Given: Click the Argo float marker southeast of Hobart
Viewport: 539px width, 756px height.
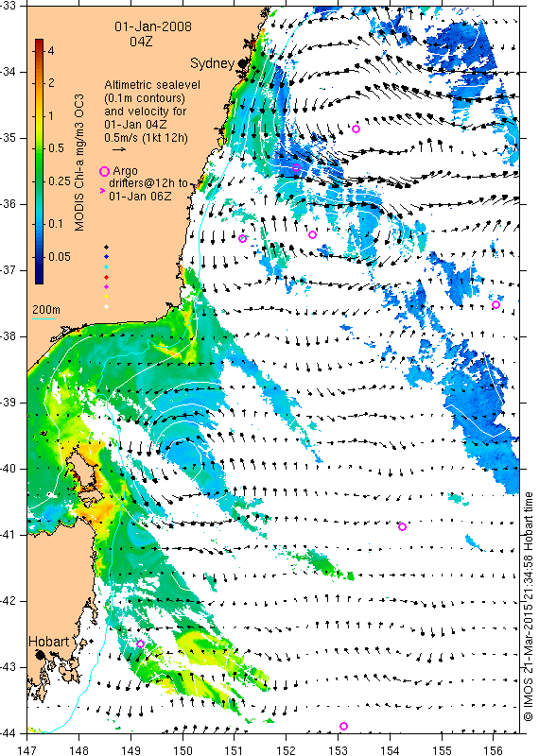Looking at the screenshot, I should click(140, 644).
